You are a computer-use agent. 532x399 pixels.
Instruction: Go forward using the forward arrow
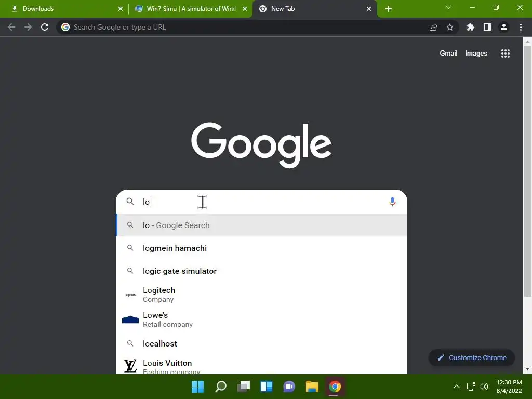[28, 27]
